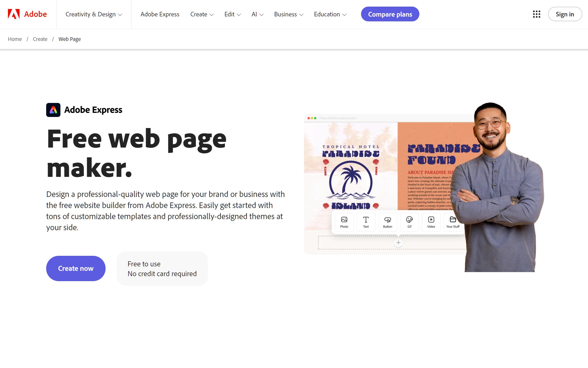588x368 pixels.
Task: Click the Gif icon in editor toolbar
Action: [409, 221]
